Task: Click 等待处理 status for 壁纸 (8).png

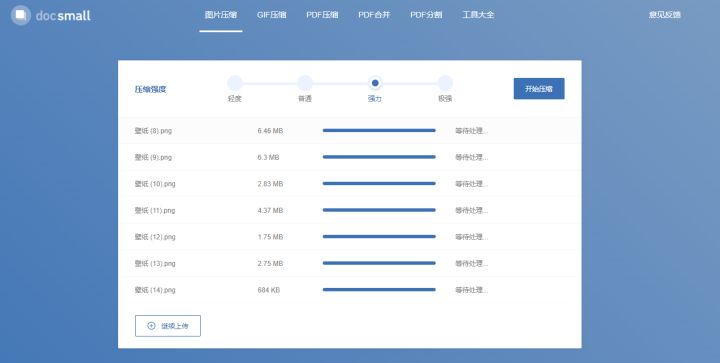Action: tap(471, 131)
